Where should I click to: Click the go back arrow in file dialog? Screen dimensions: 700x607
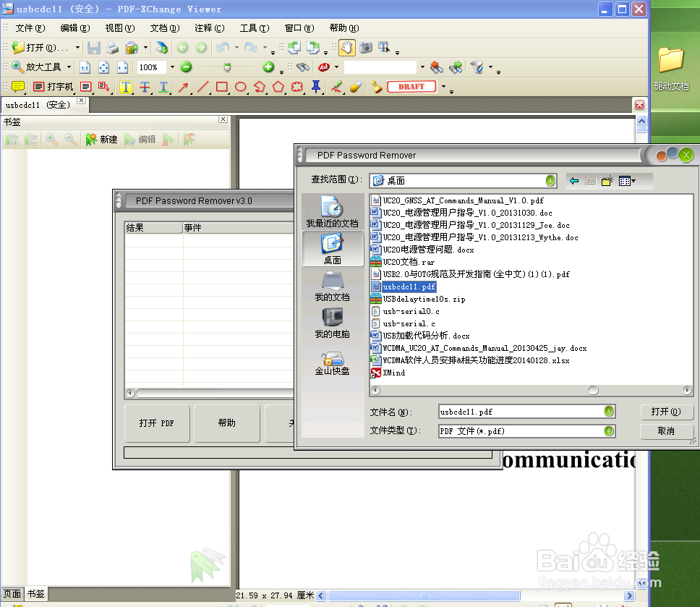click(574, 181)
